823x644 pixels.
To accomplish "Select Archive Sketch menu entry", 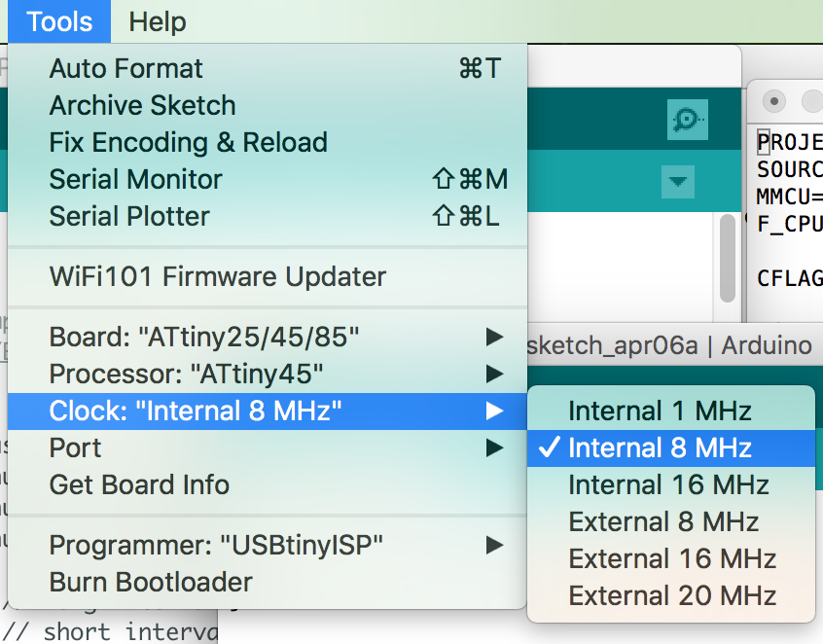I will (268, 105).
